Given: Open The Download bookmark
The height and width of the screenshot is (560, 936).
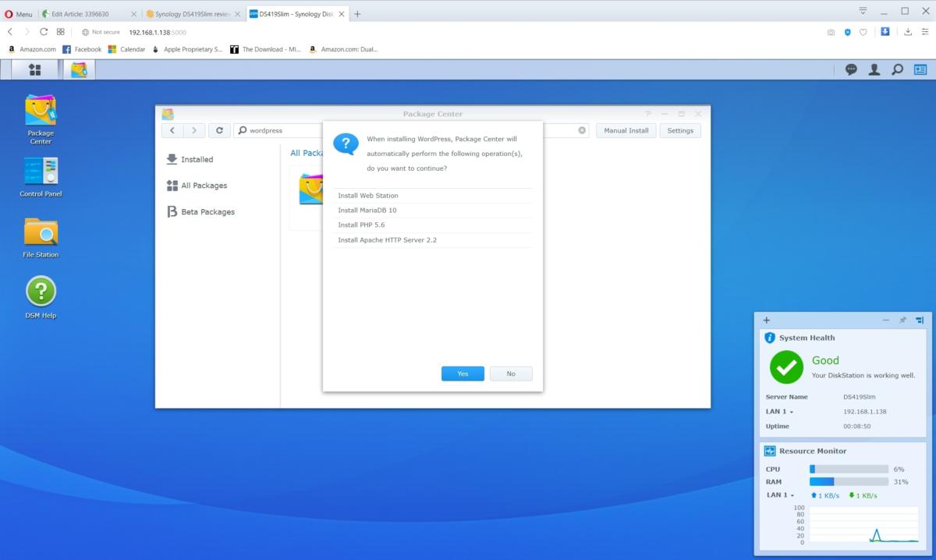Looking at the screenshot, I should click(x=265, y=49).
